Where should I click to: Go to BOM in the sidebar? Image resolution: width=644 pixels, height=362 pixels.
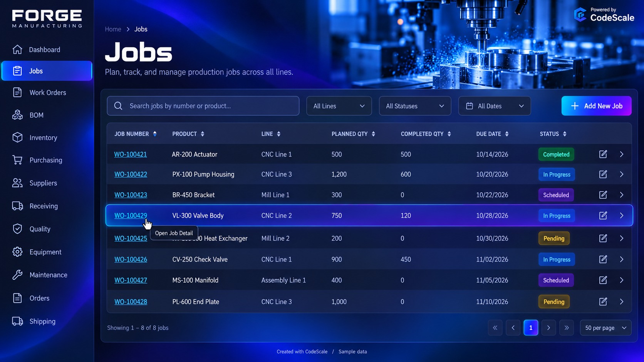(x=47, y=115)
